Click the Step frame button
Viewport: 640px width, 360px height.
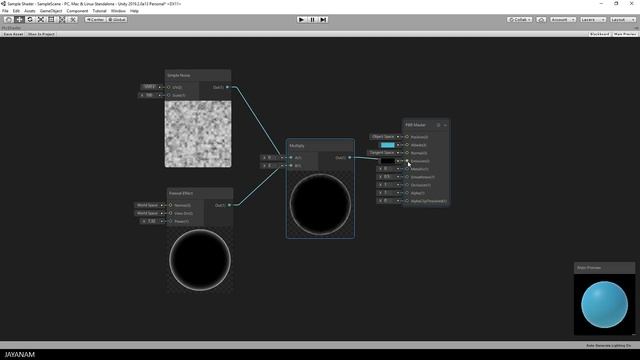click(323, 20)
